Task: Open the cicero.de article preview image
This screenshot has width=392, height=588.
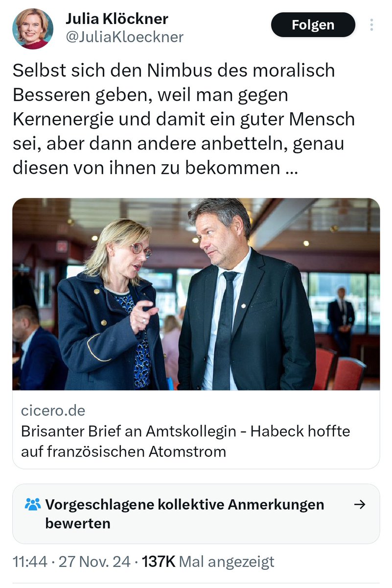Action: (196, 294)
